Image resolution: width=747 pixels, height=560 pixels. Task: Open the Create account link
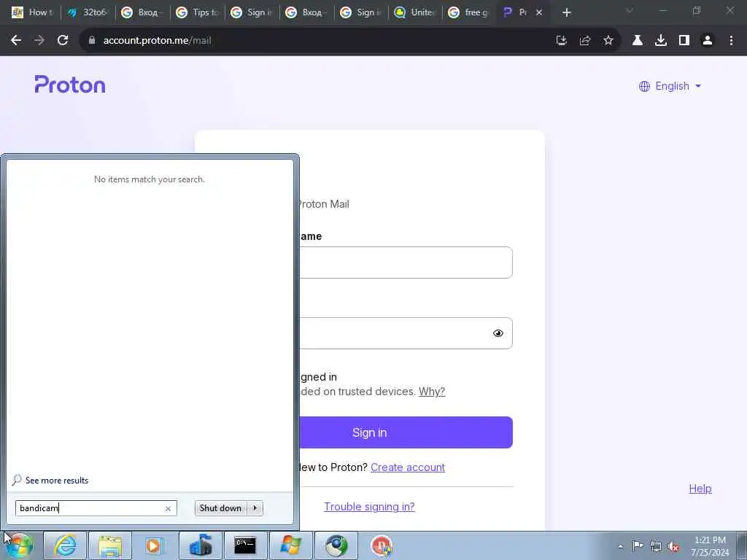(x=408, y=467)
